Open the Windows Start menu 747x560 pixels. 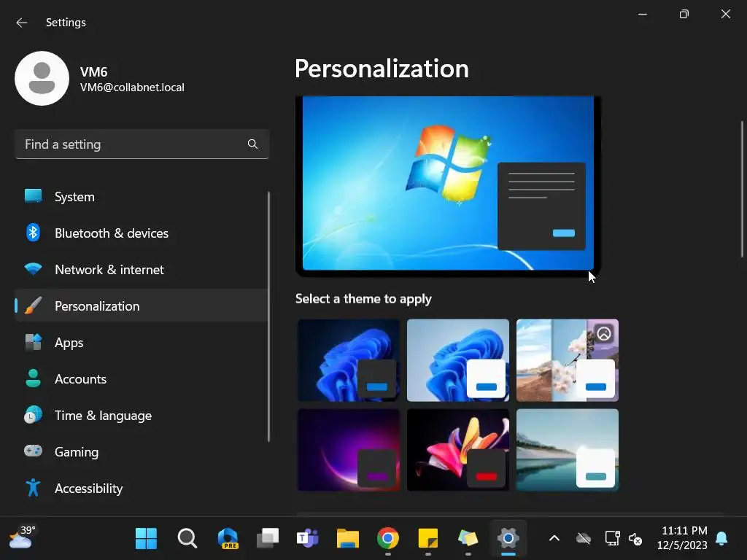[146, 539]
